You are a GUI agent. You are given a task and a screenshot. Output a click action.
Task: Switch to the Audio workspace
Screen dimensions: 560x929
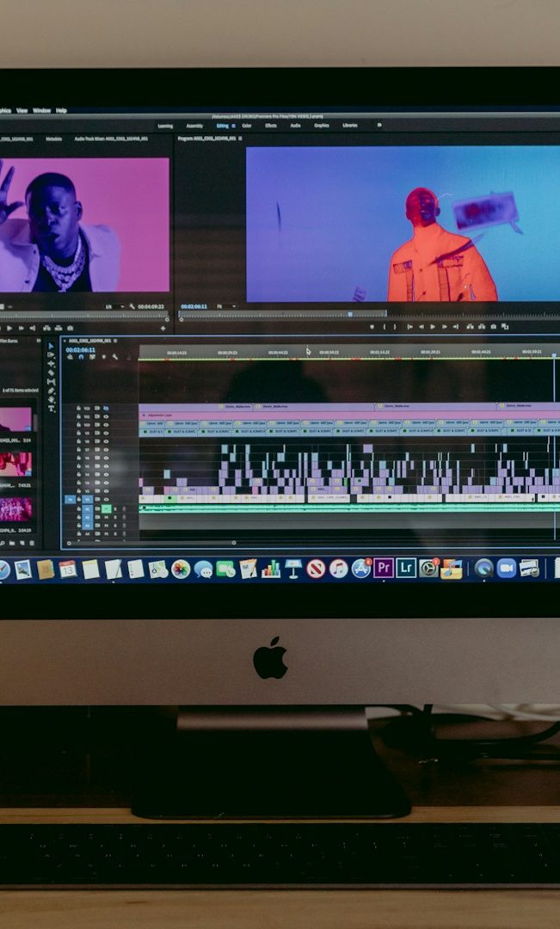295,126
